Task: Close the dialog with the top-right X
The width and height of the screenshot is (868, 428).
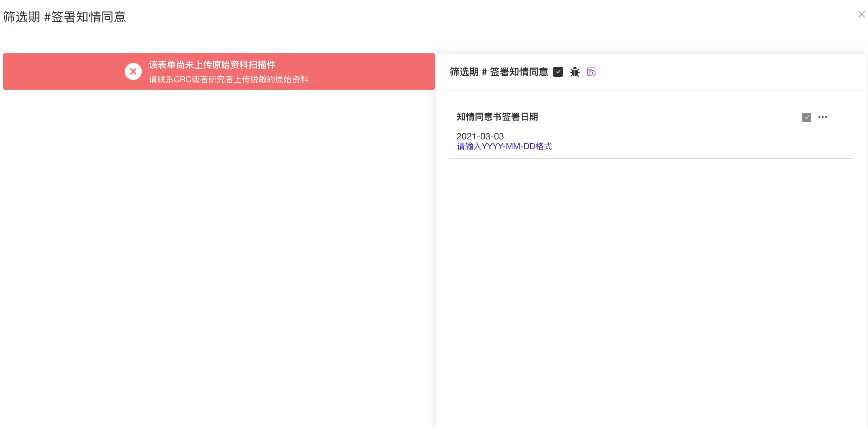Action: [x=861, y=14]
